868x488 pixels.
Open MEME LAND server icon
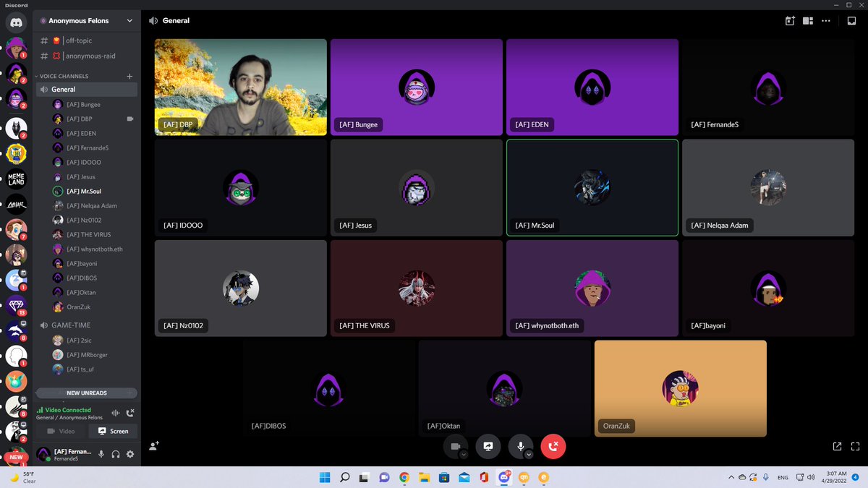coord(16,179)
